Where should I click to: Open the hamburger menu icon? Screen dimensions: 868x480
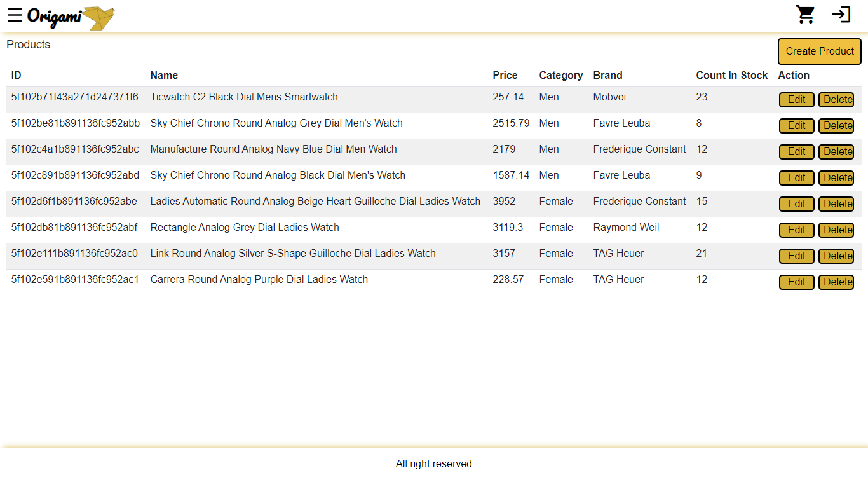point(15,15)
